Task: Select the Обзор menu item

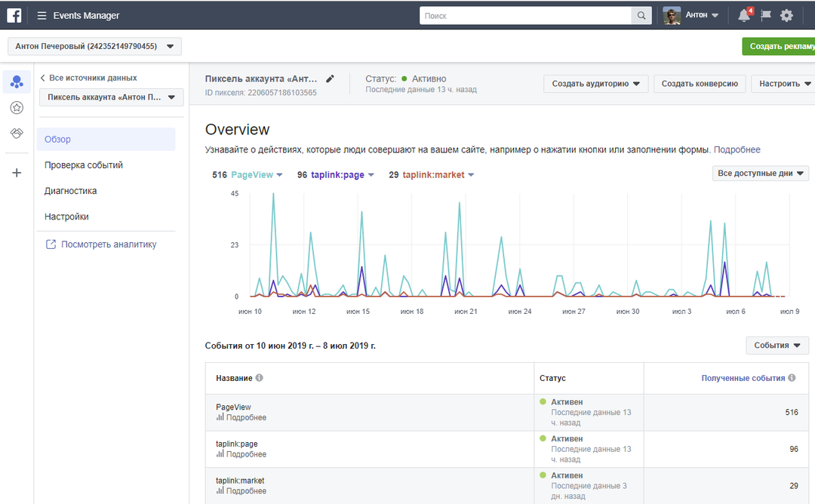Action: (106, 140)
